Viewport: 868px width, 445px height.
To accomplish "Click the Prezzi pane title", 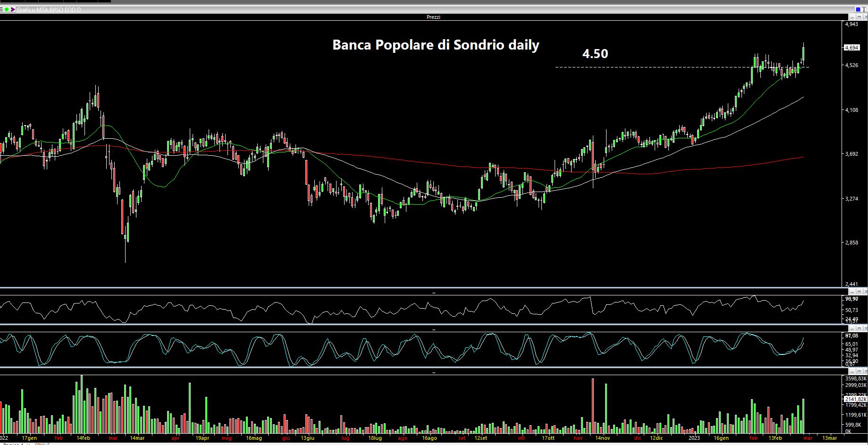I will point(433,17).
